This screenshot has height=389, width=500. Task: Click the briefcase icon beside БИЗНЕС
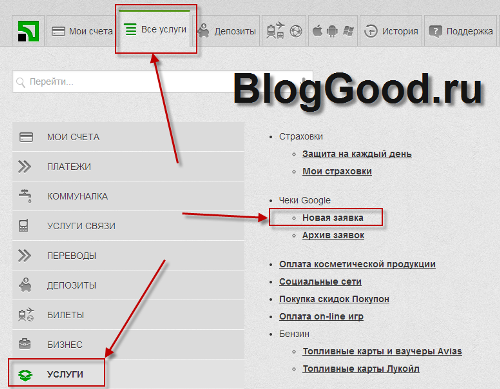(25, 344)
